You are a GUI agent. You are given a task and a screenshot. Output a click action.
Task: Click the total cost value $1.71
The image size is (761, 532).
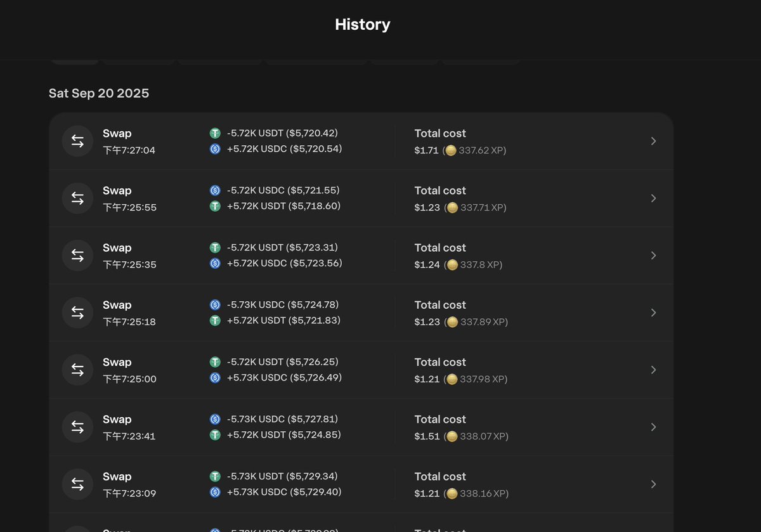pos(427,150)
